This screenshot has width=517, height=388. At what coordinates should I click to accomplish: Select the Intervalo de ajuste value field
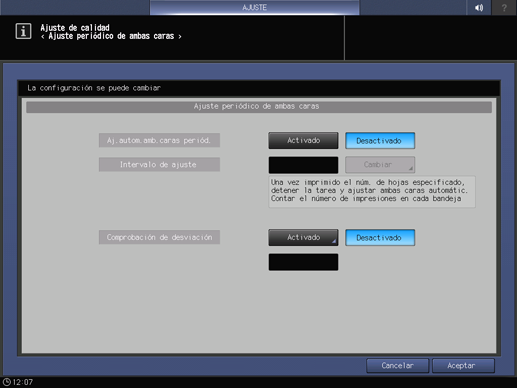(x=303, y=165)
